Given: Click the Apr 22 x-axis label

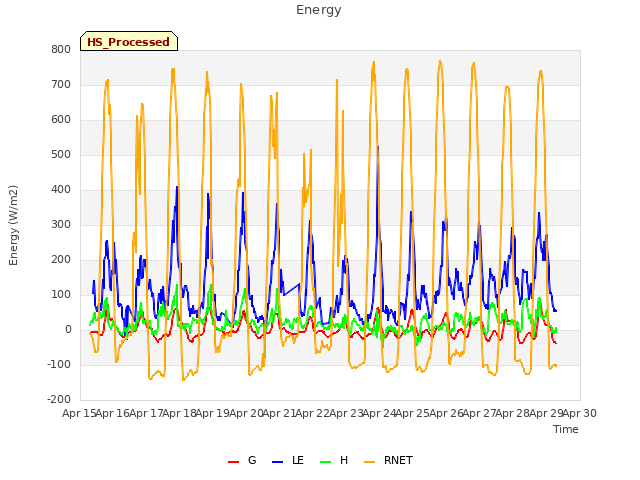Looking at the screenshot, I should [313, 413].
